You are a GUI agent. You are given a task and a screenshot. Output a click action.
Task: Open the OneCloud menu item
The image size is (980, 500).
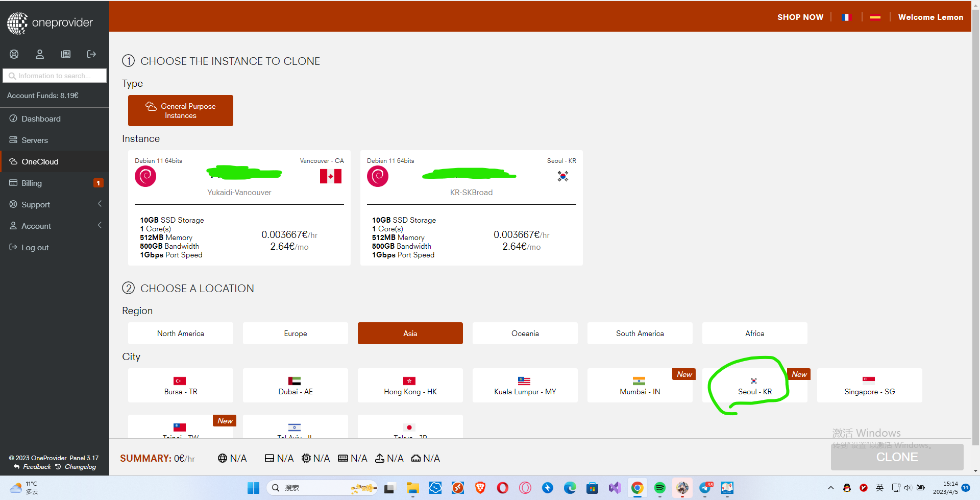(40, 161)
